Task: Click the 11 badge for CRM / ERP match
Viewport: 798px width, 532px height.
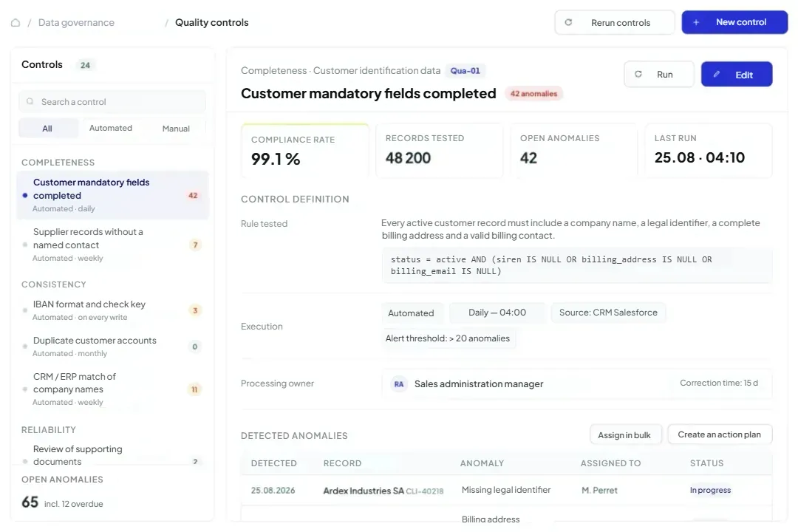Action: tap(194, 389)
